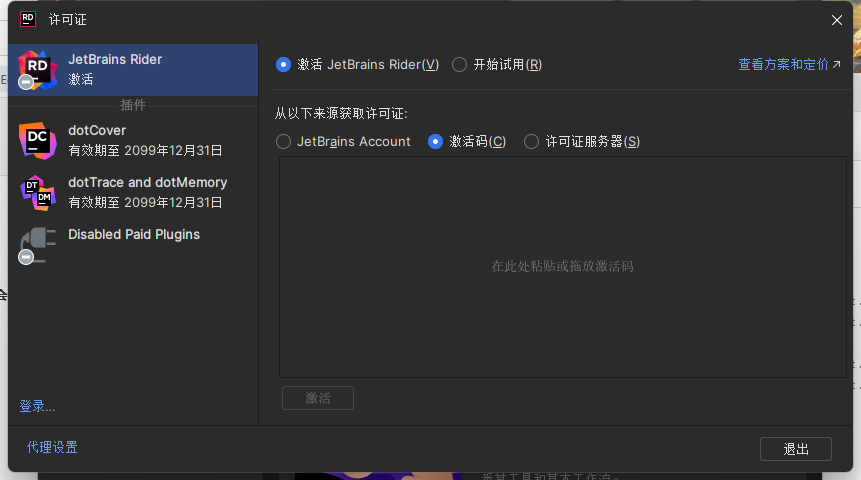Click the dotCover DC plugin icon

[37, 141]
